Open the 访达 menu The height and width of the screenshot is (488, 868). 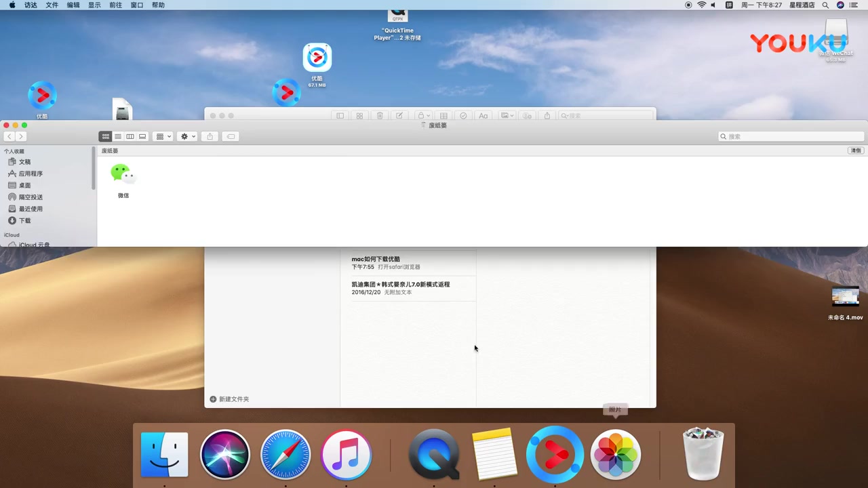[31, 5]
